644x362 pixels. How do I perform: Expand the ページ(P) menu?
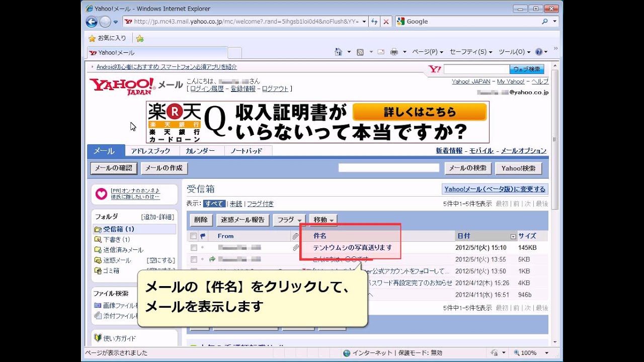tap(428, 52)
